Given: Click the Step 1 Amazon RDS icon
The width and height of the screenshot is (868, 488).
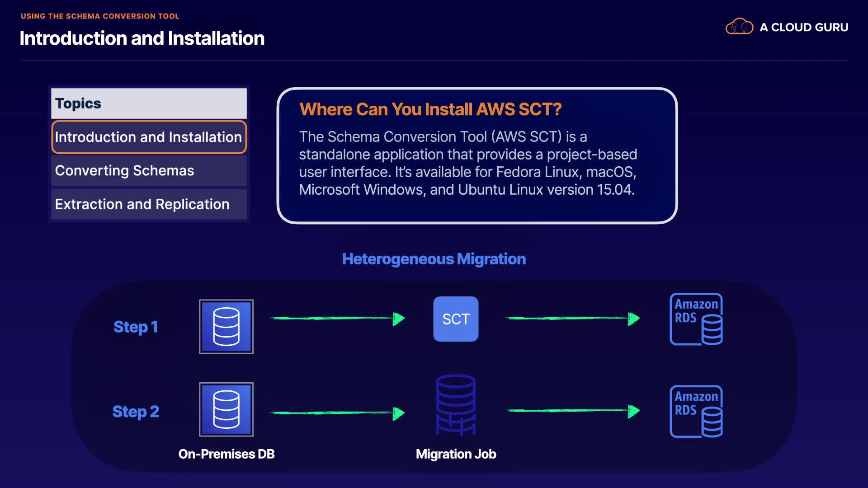Looking at the screenshot, I should click(696, 319).
